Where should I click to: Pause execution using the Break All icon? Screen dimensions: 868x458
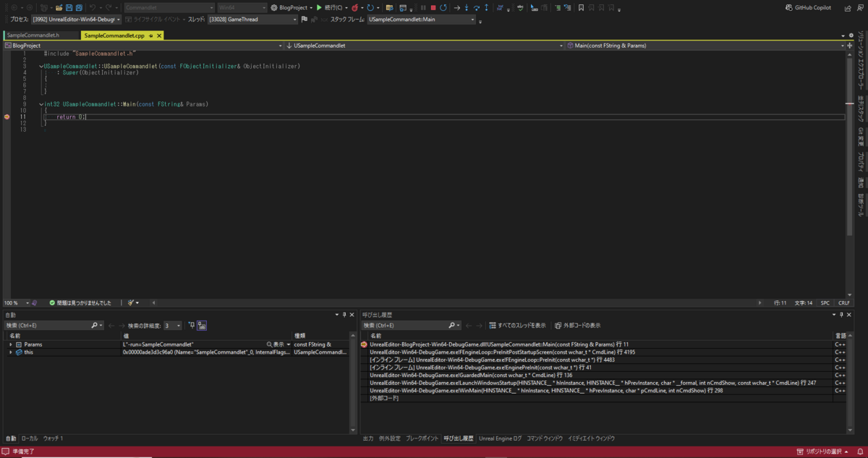click(x=423, y=7)
